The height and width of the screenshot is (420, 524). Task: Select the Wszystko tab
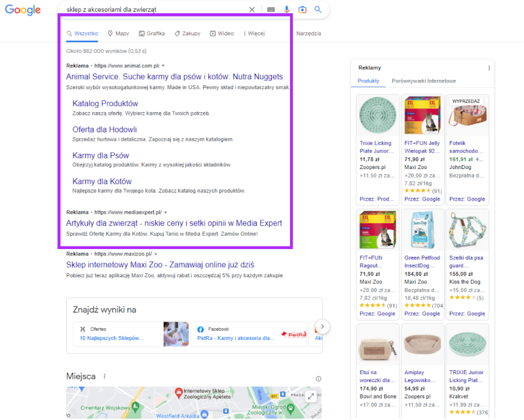83,33
